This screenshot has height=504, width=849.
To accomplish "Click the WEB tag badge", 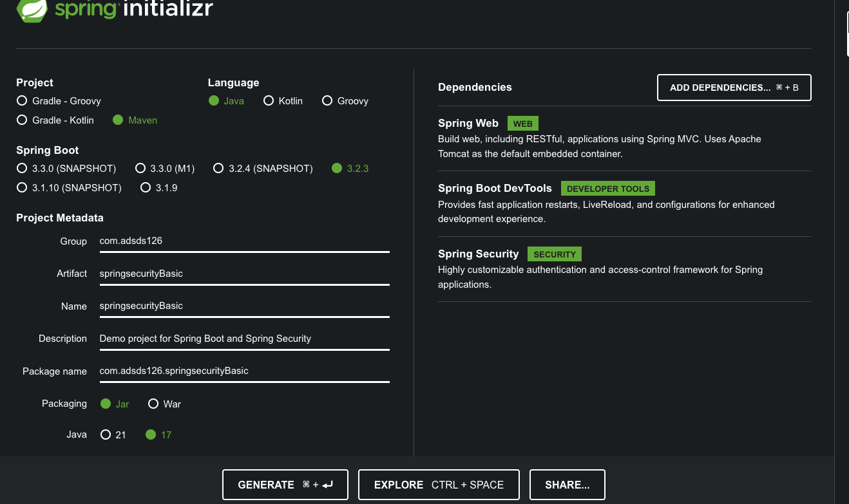I will point(523,124).
